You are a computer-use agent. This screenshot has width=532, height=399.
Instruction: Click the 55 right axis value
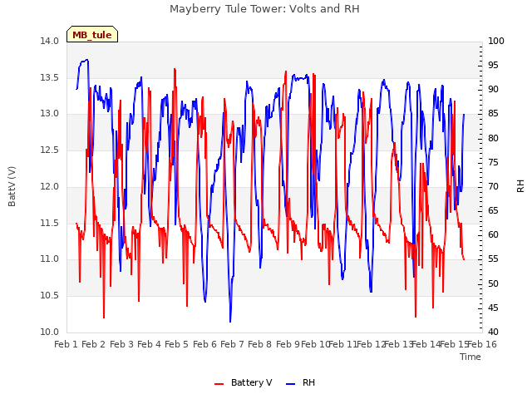[493, 259]
